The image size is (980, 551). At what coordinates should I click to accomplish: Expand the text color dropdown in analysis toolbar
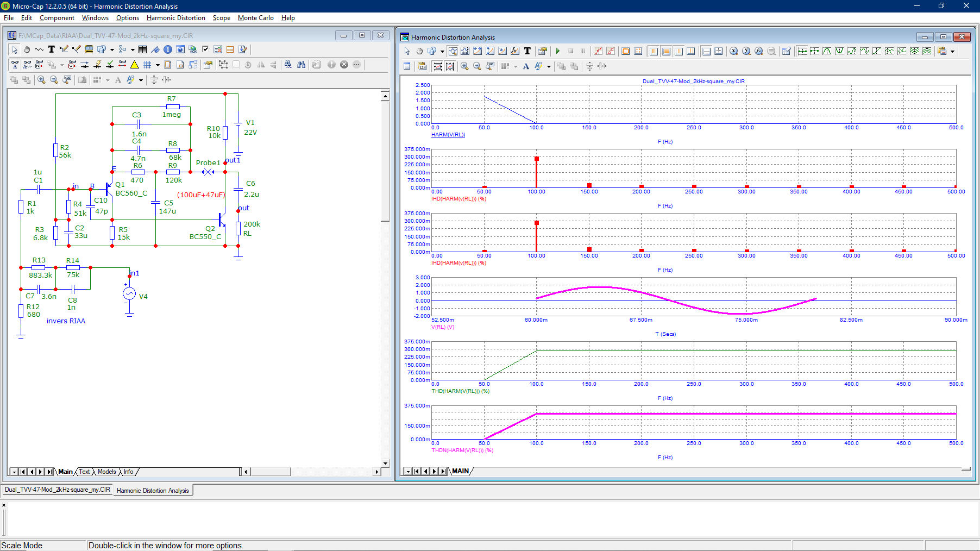pyautogui.click(x=549, y=67)
